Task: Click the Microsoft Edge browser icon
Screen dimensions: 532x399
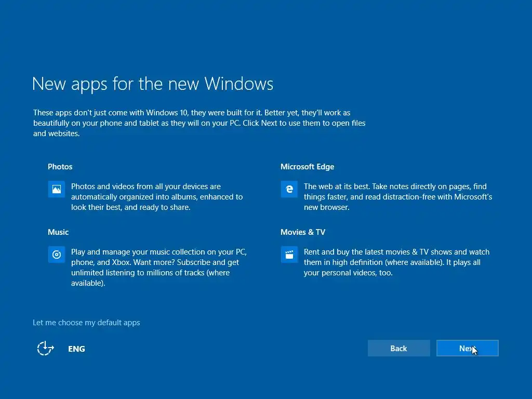Action: 289,189
